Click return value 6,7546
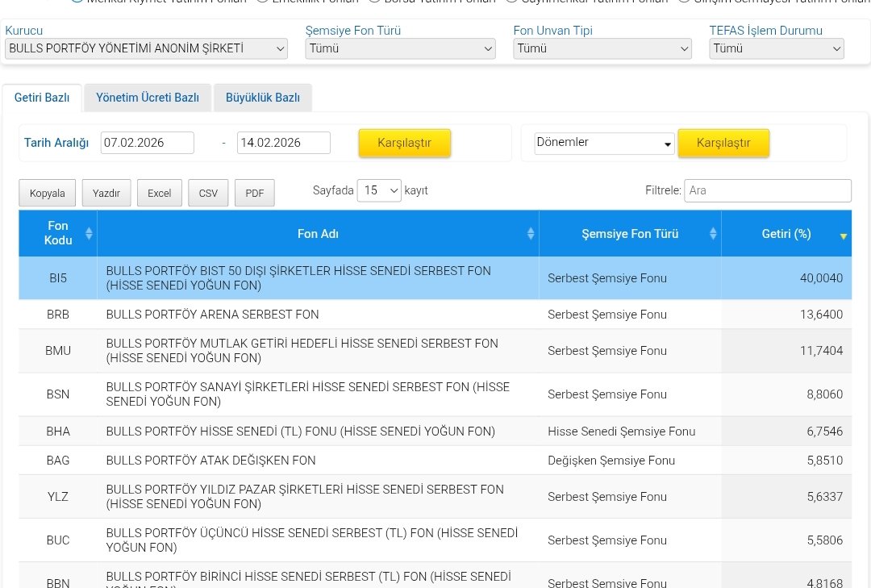Screen dimensions: 871x588 click(824, 432)
